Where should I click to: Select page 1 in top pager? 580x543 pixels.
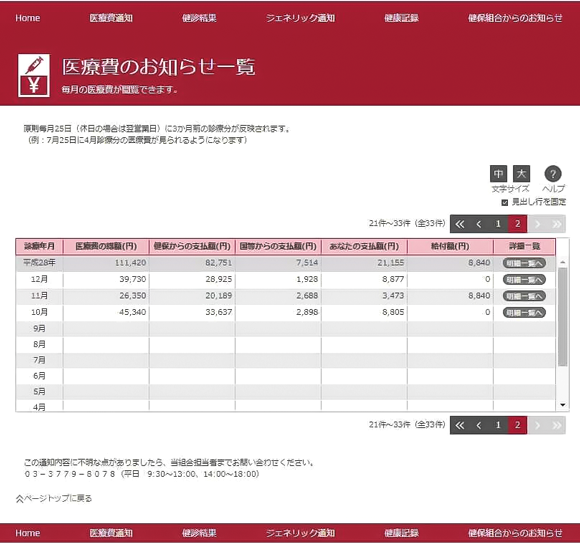[x=498, y=224]
